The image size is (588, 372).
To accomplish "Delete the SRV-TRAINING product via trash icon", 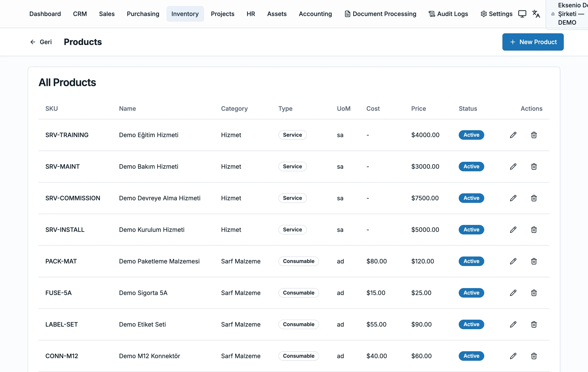I will 534,135.
